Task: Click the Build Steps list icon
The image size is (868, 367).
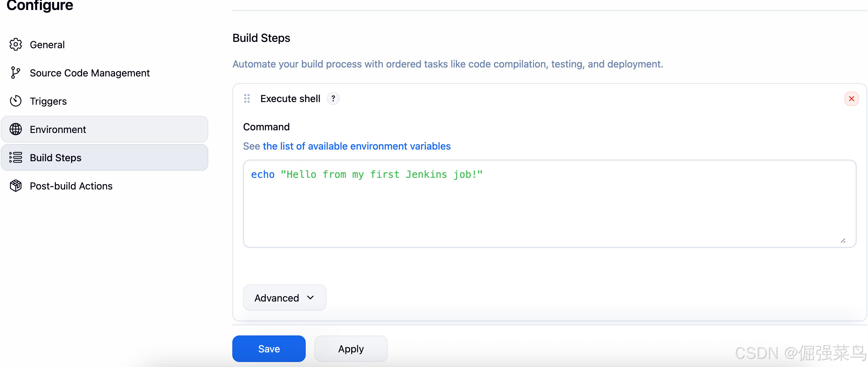Action: coord(16,158)
